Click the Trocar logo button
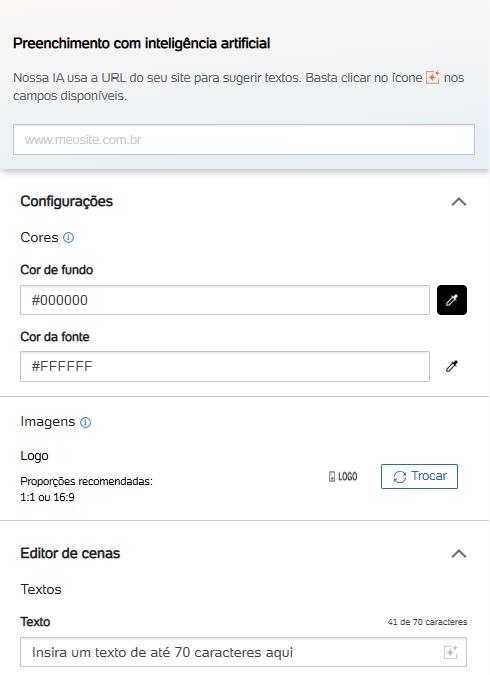Image resolution: width=490 pixels, height=675 pixels. click(x=419, y=477)
